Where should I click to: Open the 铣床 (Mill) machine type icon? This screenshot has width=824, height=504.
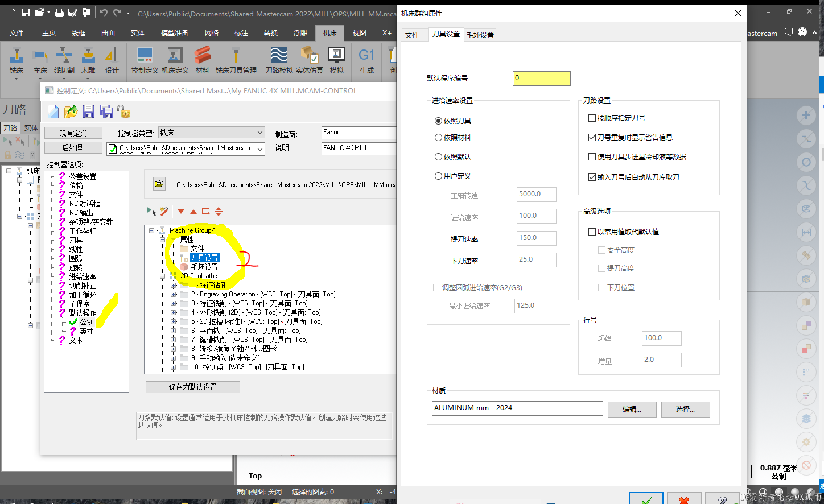pyautogui.click(x=17, y=61)
